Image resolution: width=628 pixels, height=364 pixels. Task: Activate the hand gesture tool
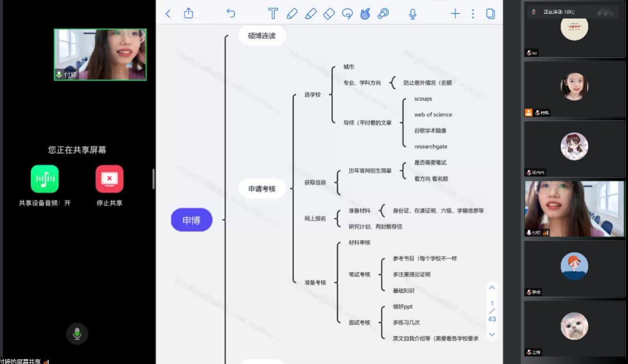click(x=365, y=14)
